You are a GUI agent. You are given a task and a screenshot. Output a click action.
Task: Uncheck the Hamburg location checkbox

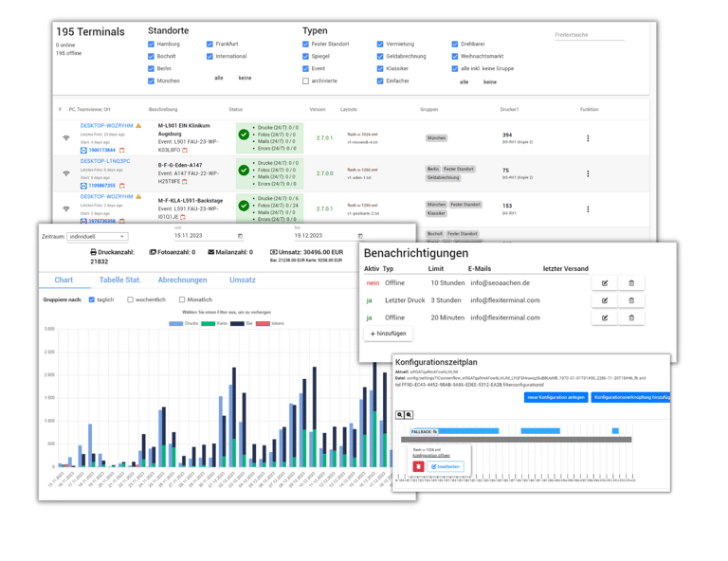151,45
